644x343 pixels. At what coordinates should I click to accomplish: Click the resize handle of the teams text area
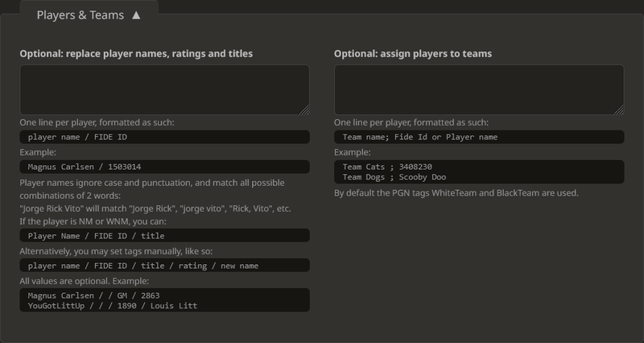click(x=619, y=110)
